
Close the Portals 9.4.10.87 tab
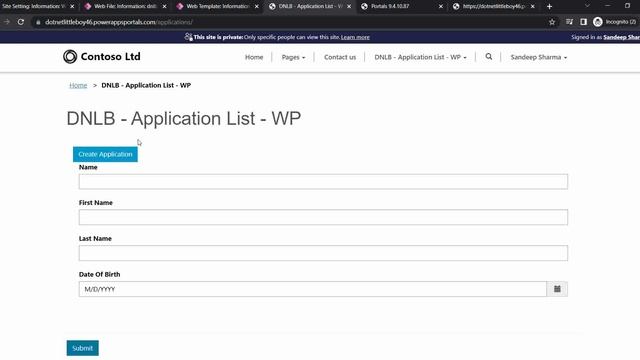click(441, 7)
